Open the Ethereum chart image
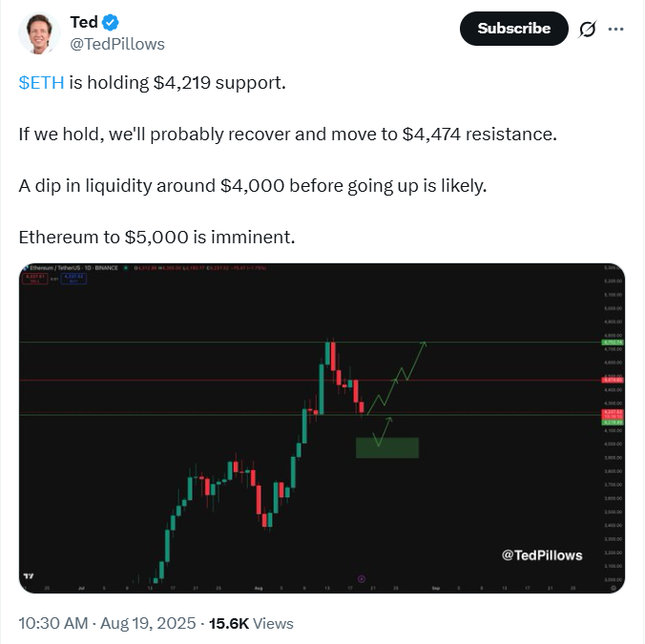The image size is (645, 644). point(322,427)
